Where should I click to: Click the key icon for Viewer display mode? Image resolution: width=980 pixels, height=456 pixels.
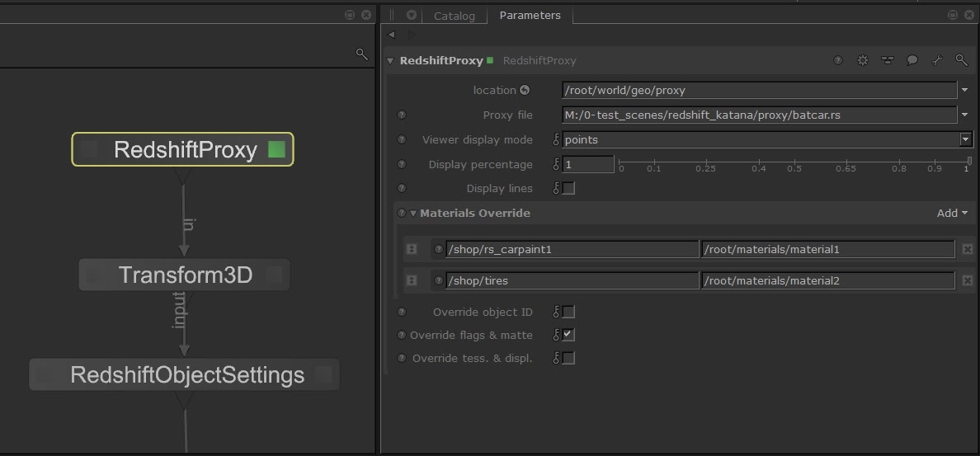click(x=556, y=140)
